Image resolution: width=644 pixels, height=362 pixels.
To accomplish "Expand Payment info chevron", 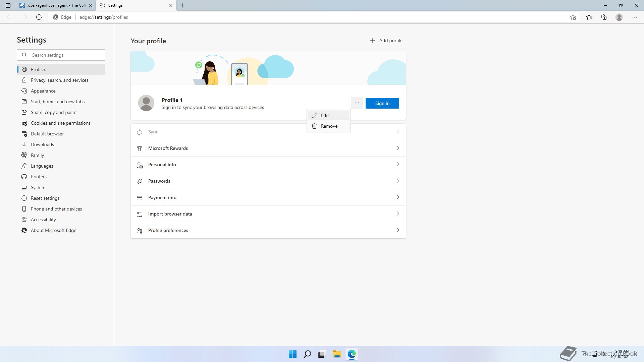I will (x=398, y=197).
